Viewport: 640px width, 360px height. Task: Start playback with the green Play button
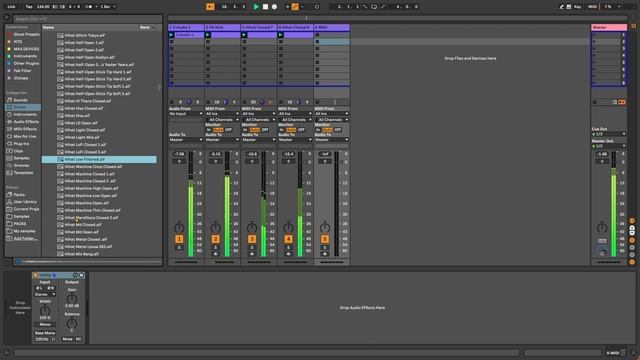coord(256,7)
